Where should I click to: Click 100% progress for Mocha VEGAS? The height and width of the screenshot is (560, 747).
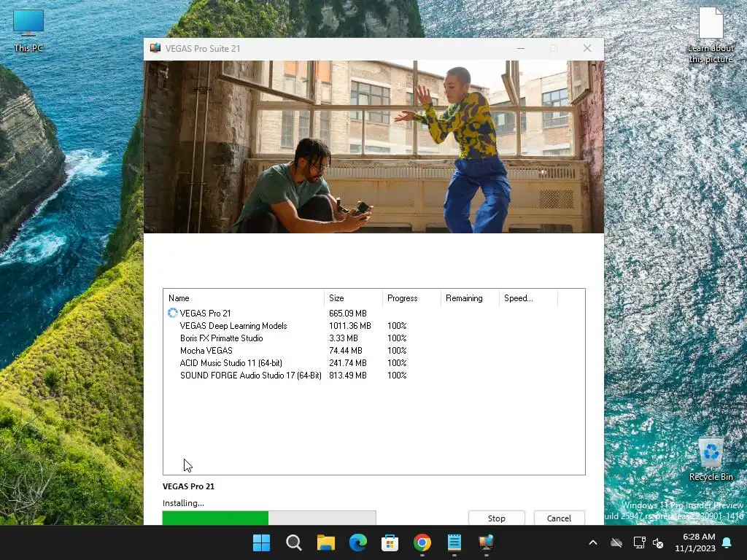(x=397, y=351)
